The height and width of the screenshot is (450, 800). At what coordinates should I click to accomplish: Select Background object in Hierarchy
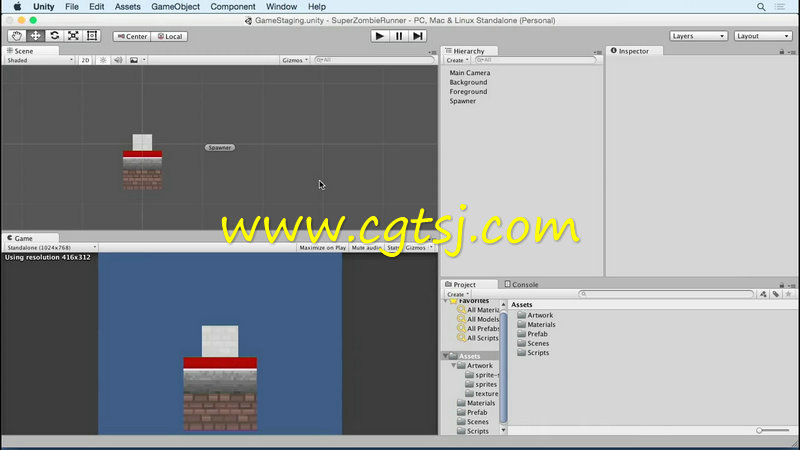[x=468, y=82]
